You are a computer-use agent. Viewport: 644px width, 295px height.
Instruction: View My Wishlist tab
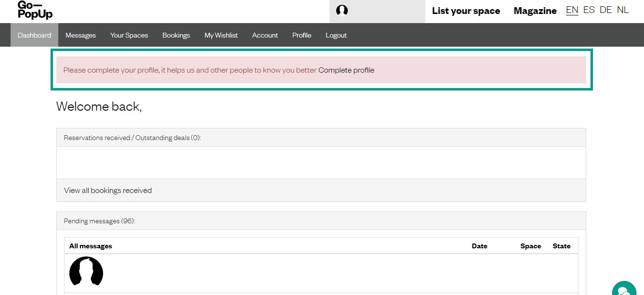coord(221,35)
